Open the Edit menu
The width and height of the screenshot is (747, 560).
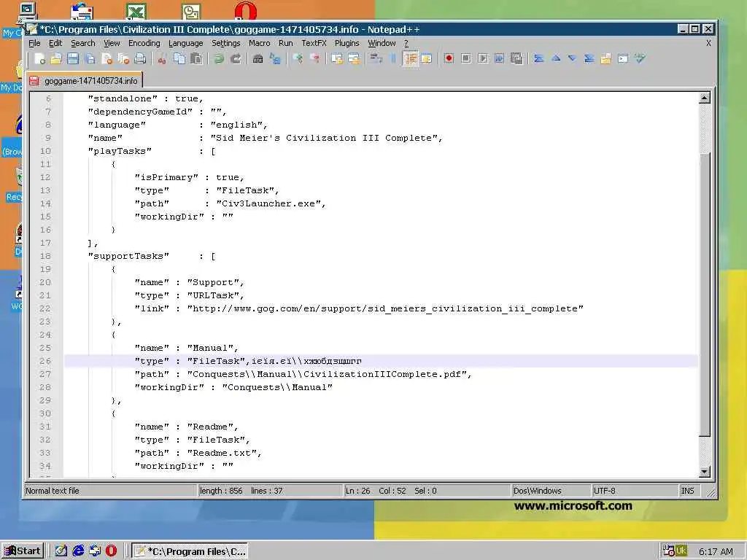pyautogui.click(x=55, y=43)
